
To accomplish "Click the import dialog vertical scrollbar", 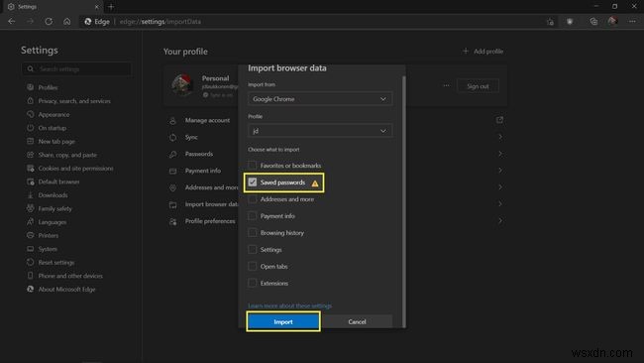I will tap(404, 201).
